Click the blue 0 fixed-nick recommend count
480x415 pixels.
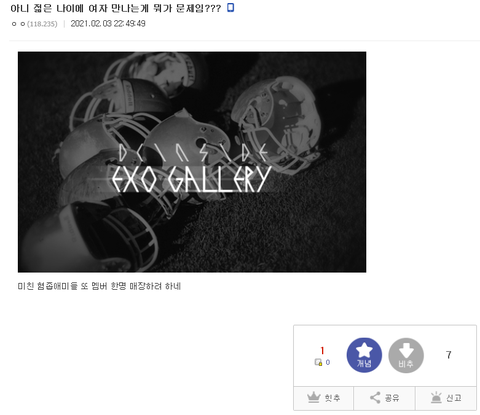click(328, 362)
